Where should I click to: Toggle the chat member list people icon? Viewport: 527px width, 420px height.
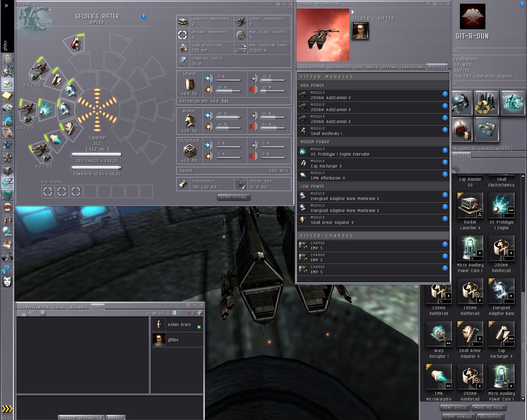200,313
